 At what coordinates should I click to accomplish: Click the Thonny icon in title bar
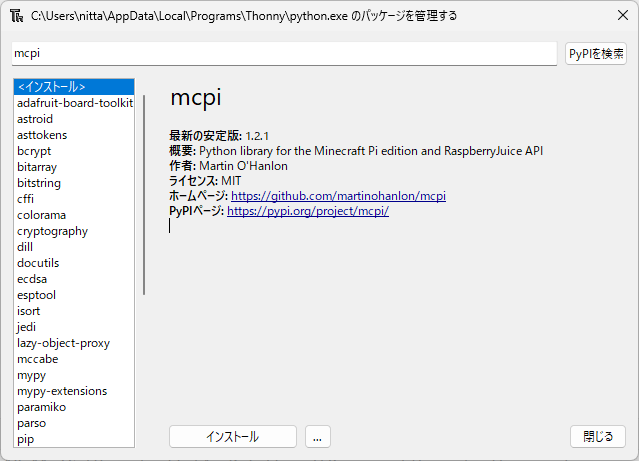click(x=17, y=17)
